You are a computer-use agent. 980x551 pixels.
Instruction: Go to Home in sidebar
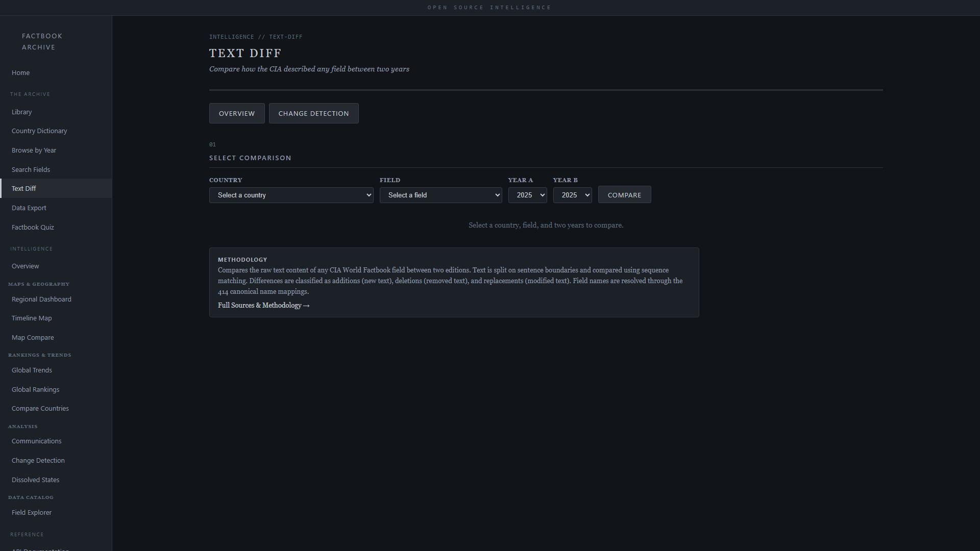click(21, 73)
